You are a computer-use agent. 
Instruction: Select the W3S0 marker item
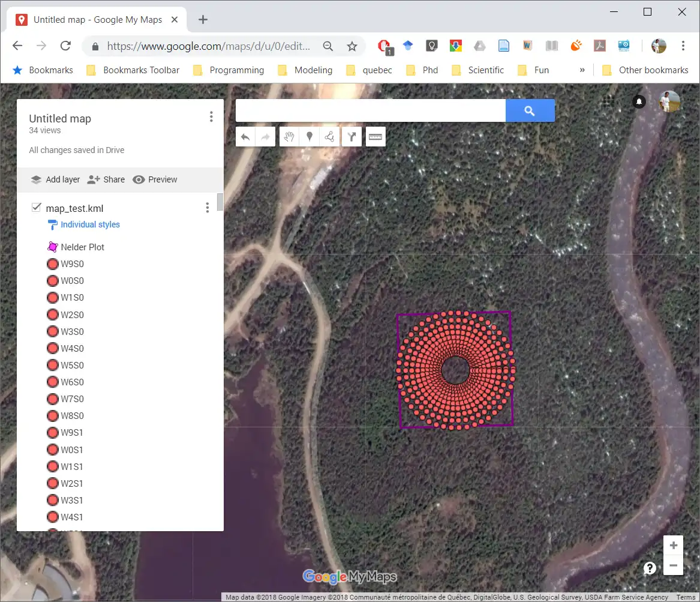point(65,332)
